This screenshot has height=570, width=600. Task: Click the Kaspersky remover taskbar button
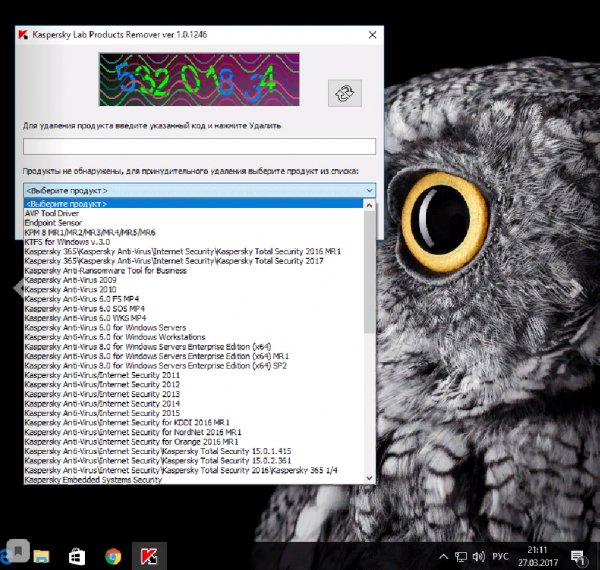pos(149,556)
